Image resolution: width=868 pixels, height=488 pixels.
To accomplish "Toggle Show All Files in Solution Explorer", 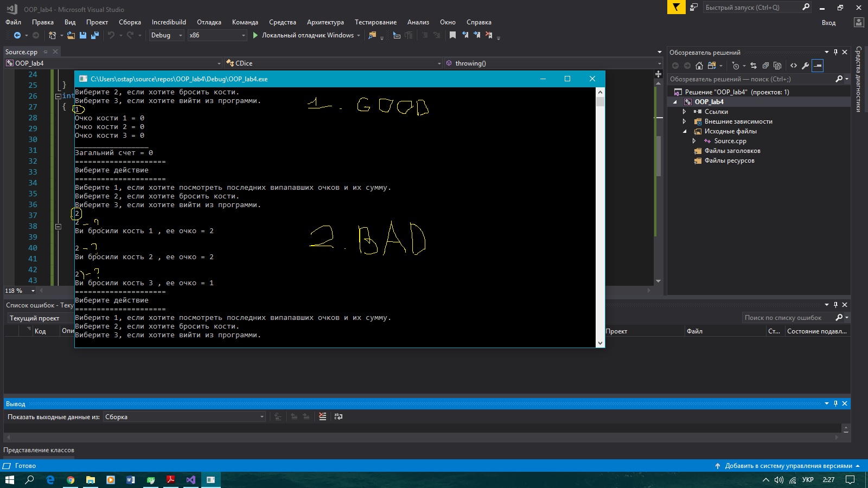I will coord(777,66).
